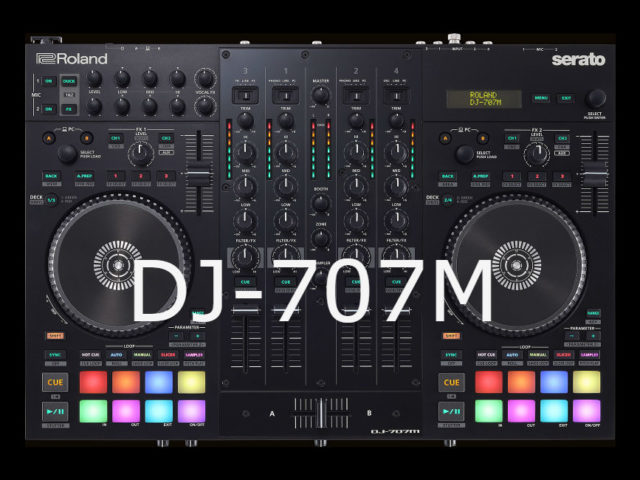Hold the orange SHIFT button on left deck

[x=55, y=336]
